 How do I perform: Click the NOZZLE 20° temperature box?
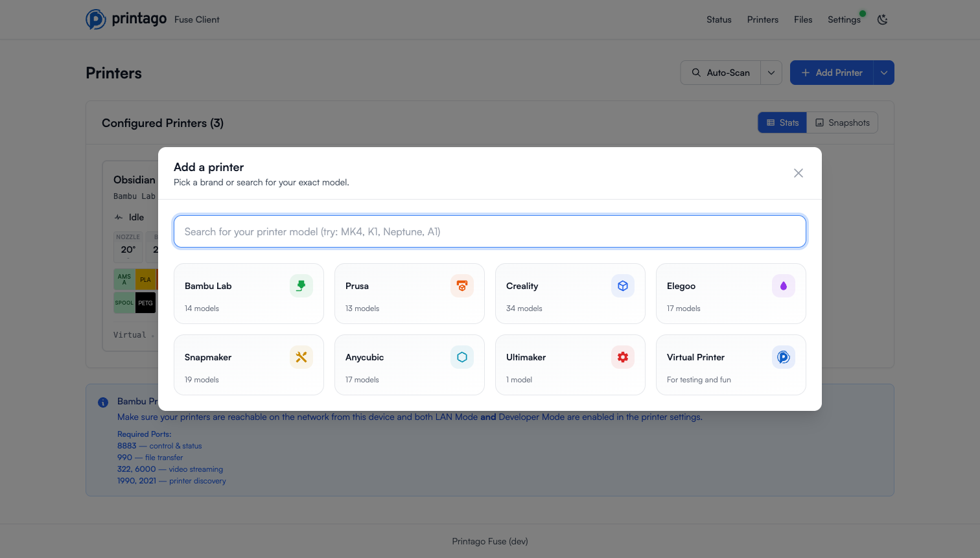pyautogui.click(x=128, y=246)
